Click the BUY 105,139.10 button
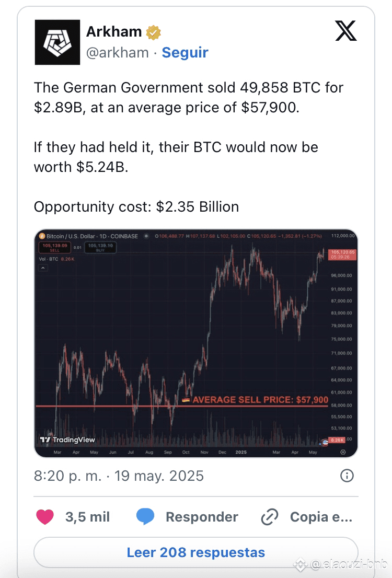 (x=100, y=247)
